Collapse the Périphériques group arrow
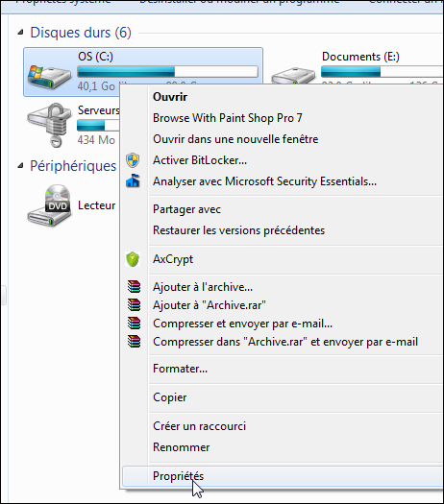444x504 pixels. (x=20, y=166)
